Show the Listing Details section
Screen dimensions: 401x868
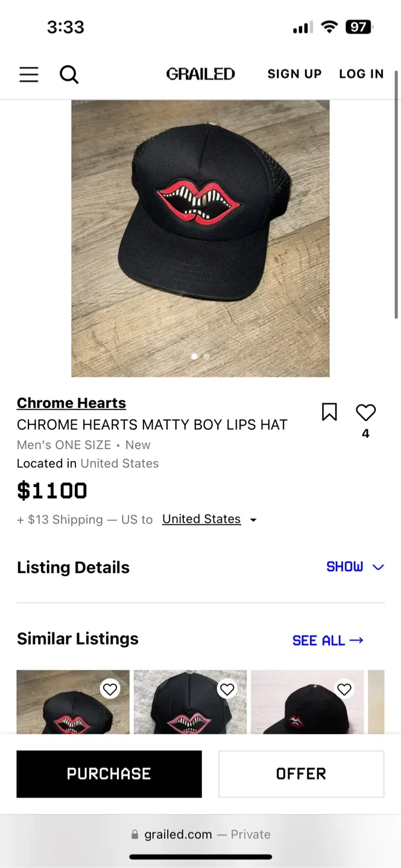pos(344,567)
